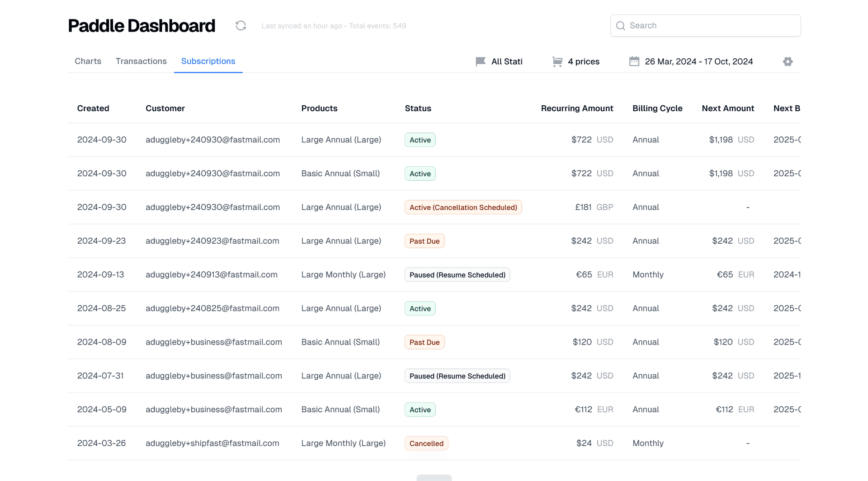Click the magnifier icon in search box
The width and height of the screenshot is (868, 481).
click(x=621, y=26)
